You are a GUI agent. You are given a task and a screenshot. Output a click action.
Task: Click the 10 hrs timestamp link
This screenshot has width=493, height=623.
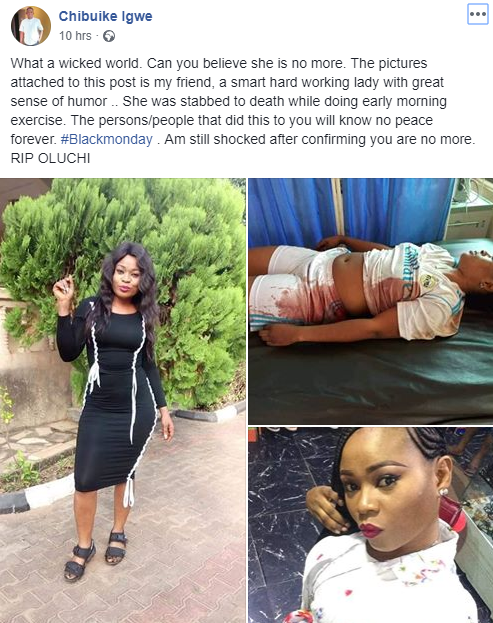tap(75, 36)
